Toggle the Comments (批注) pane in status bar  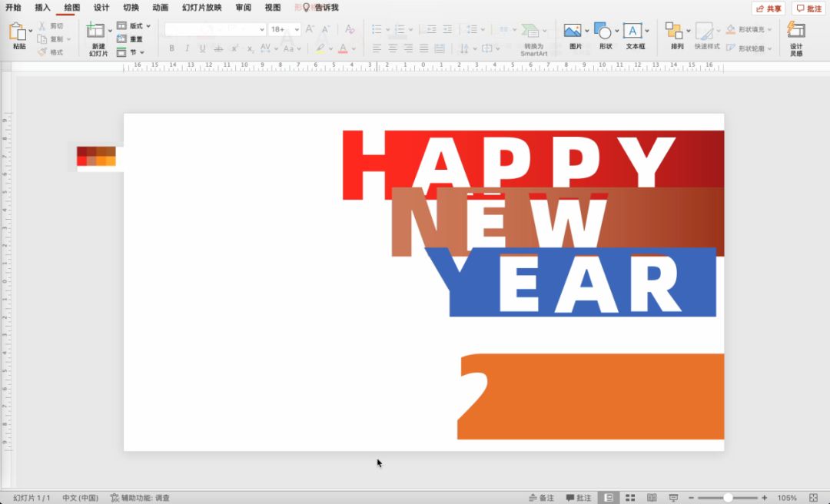click(579, 498)
